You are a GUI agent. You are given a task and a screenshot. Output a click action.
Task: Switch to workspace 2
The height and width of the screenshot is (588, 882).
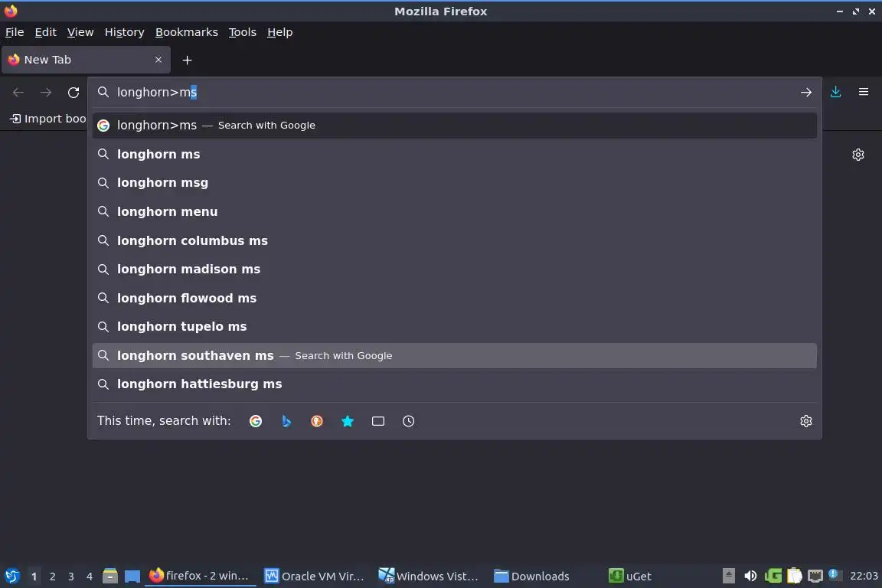(52, 577)
